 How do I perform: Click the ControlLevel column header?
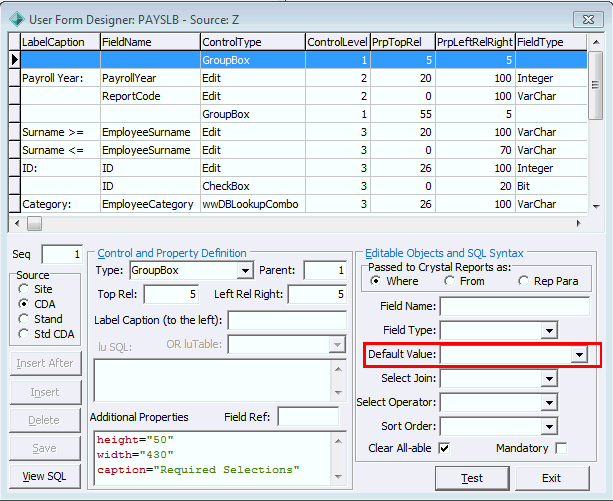click(338, 42)
